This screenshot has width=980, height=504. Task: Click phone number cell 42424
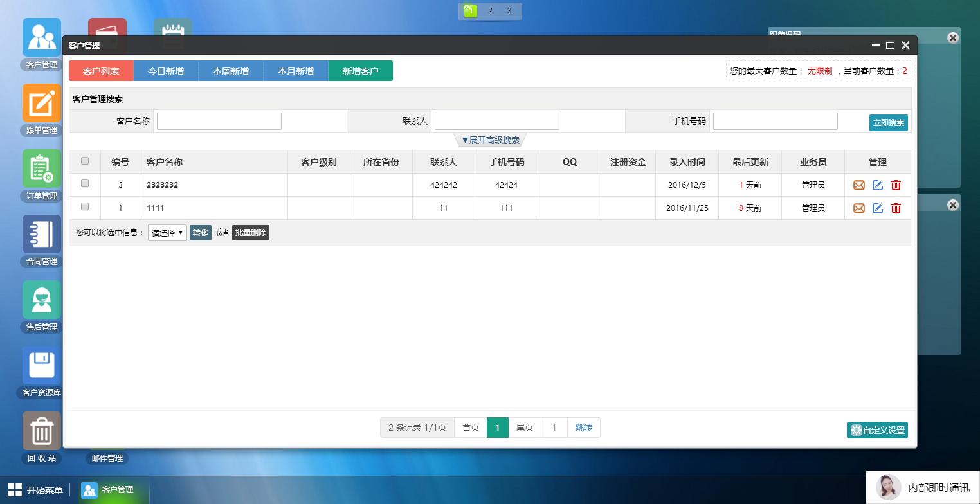click(x=506, y=185)
